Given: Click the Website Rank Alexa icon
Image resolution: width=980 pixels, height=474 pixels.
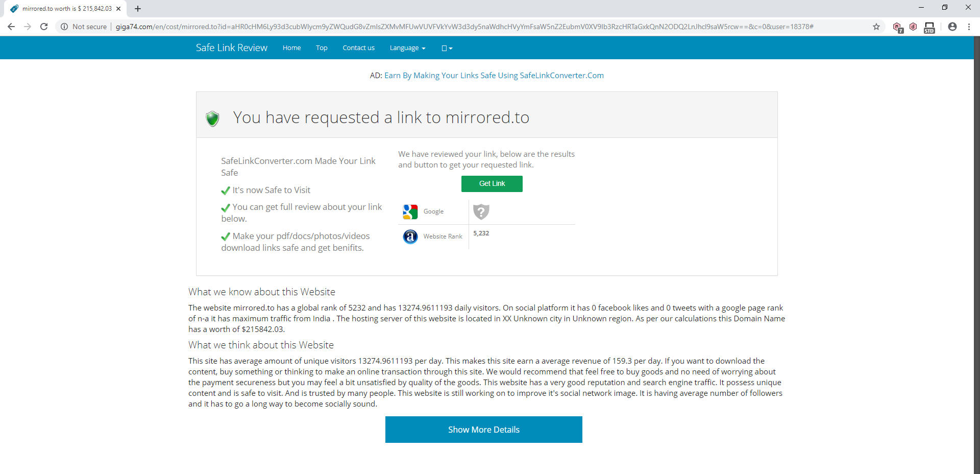Looking at the screenshot, I should tap(410, 236).
